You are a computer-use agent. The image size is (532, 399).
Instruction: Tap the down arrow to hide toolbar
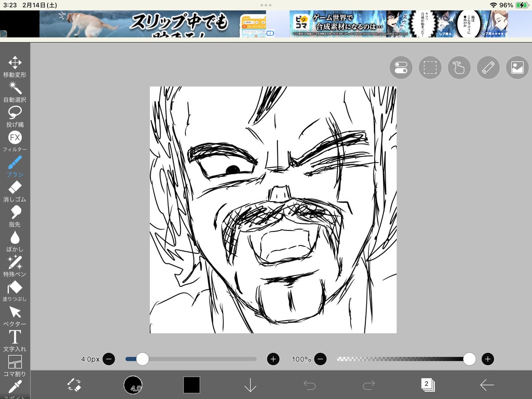coord(250,385)
